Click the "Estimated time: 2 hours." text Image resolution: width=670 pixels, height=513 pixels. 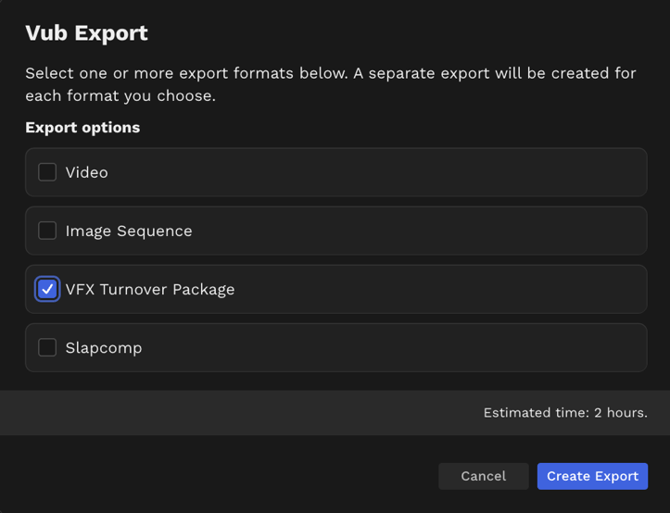[565, 412]
